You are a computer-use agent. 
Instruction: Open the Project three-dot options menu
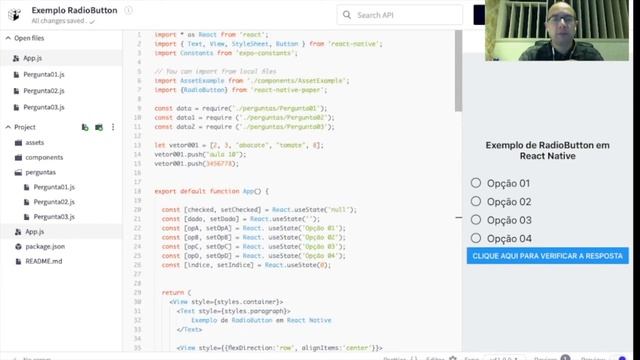113,127
